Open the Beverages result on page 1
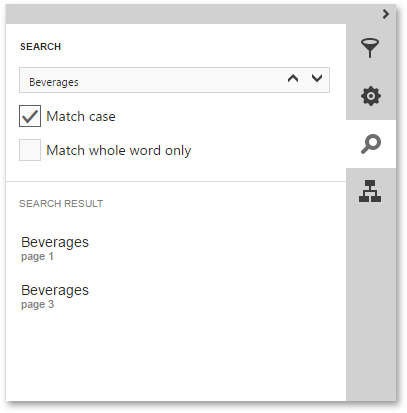Image resolution: width=407 pixels, height=413 pixels. 55,248
